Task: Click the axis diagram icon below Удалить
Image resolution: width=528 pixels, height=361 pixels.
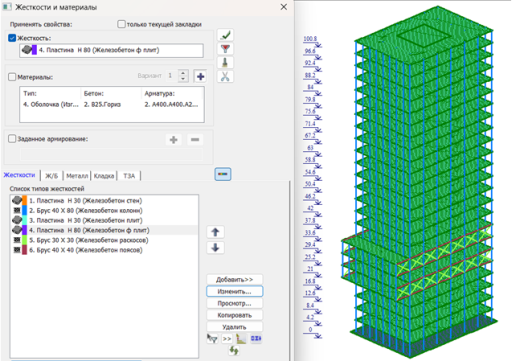Action: click(x=241, y=338)
